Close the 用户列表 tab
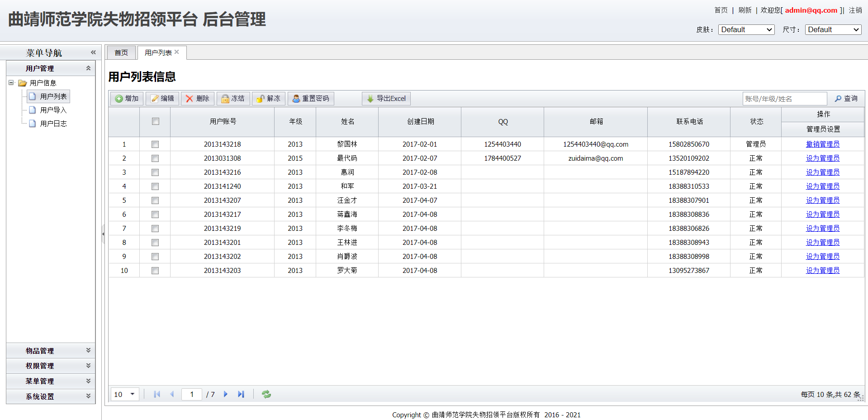 [177, 52]
